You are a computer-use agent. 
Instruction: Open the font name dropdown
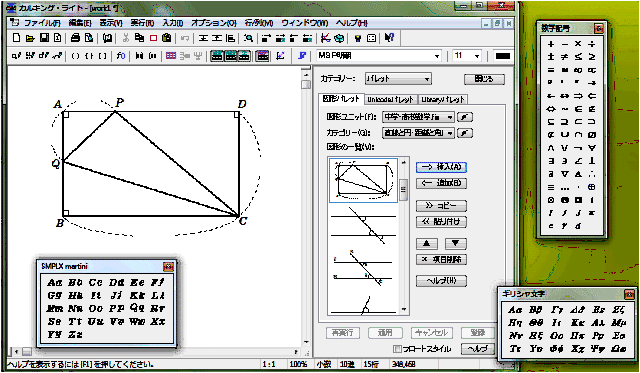[437, 56]
